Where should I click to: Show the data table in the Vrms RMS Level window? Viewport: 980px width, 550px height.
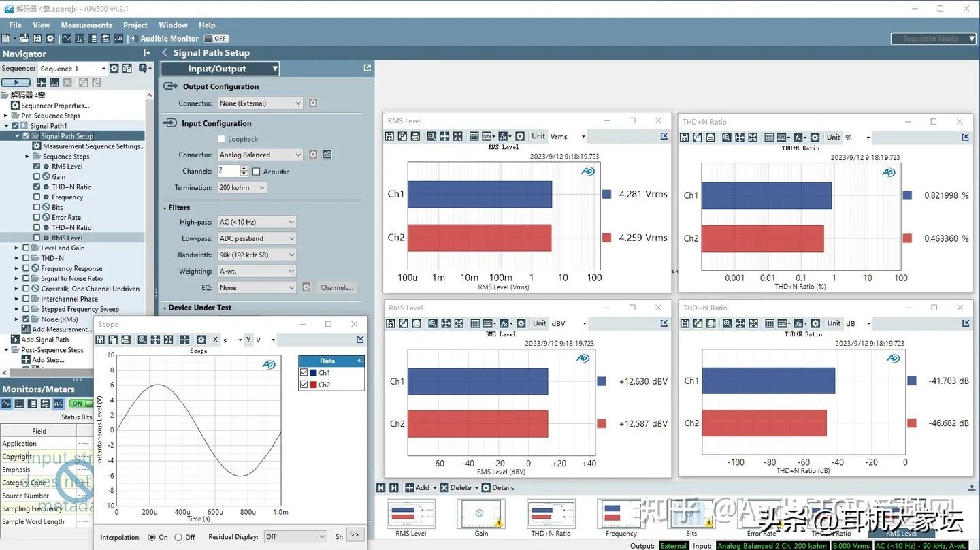coord(476,137)
